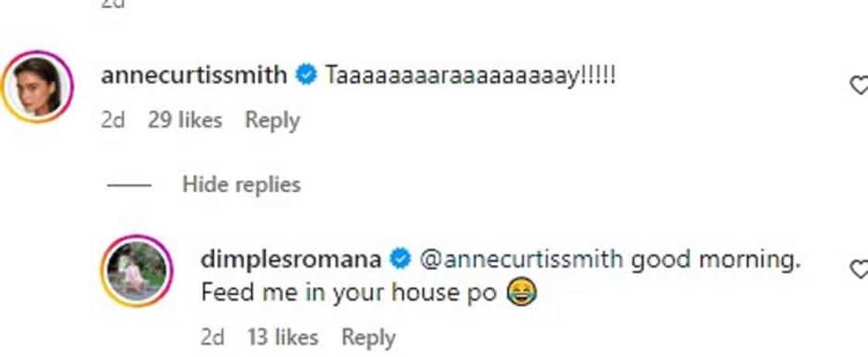View the 13 likes on dimplesromana's reply

coord(282,337)
